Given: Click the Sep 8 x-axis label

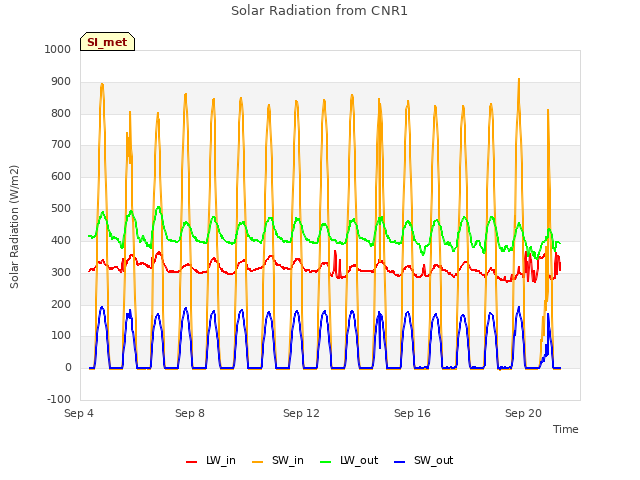Looking at the screenshot, I should [190, 413].
